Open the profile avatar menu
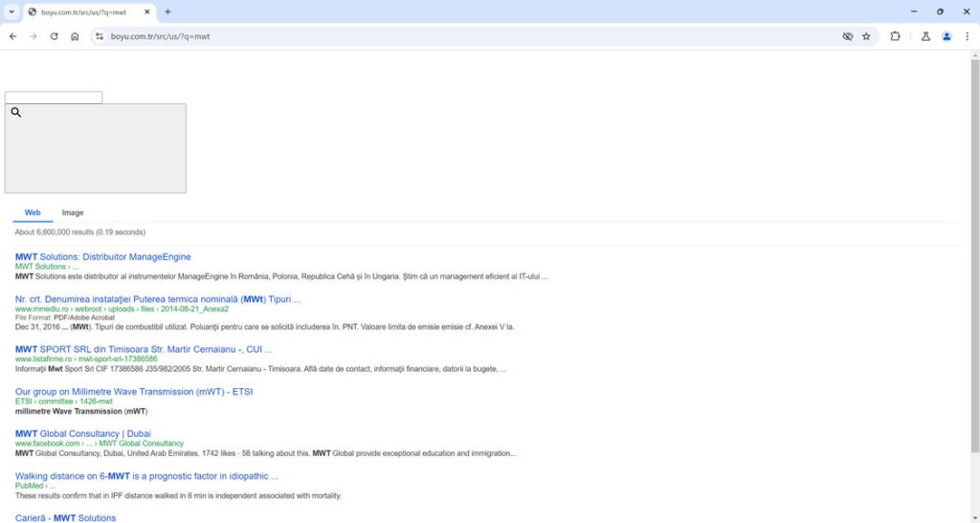This screenshot has width=980, height=523. click(x=947, y=36)
